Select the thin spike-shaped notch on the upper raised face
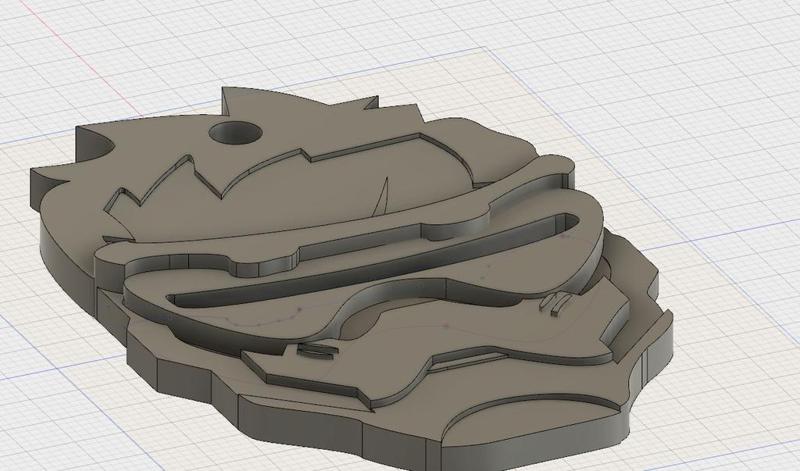 coord(381,195)
